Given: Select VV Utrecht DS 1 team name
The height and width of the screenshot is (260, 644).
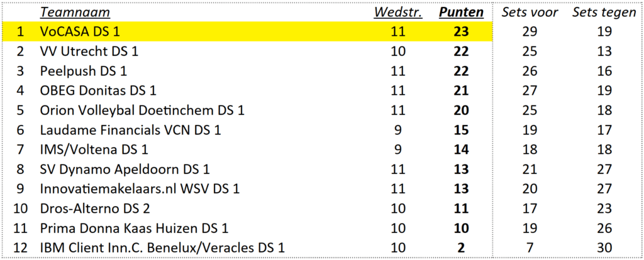Looking at the screenshot, I should (x=89, y=51).
